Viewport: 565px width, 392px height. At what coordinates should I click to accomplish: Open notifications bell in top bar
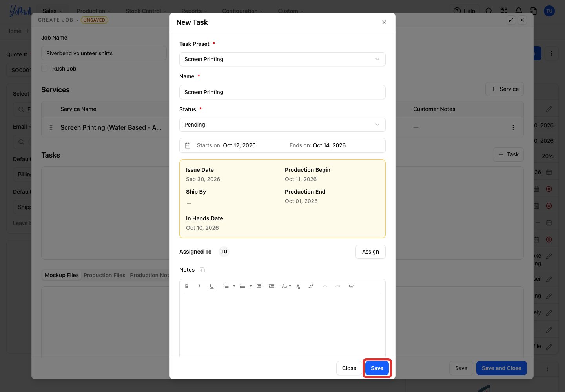tap(519, 11)
